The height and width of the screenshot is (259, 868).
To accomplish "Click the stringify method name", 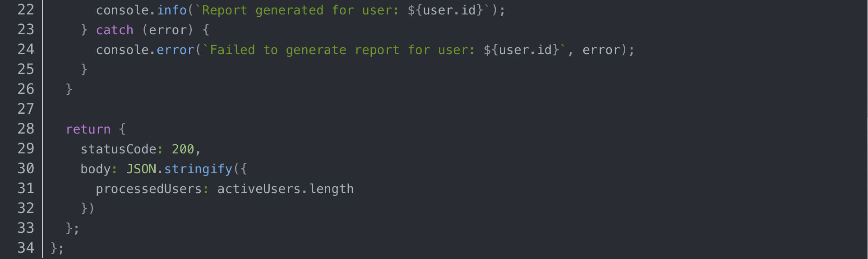I will click(x=198, y=169).
